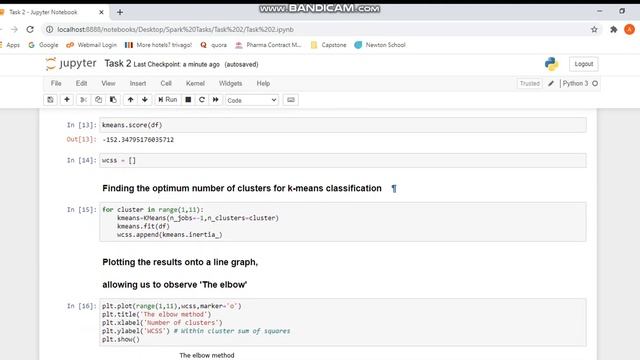
Task: Open the cell type Code dropdown
Action: [252, 100]
